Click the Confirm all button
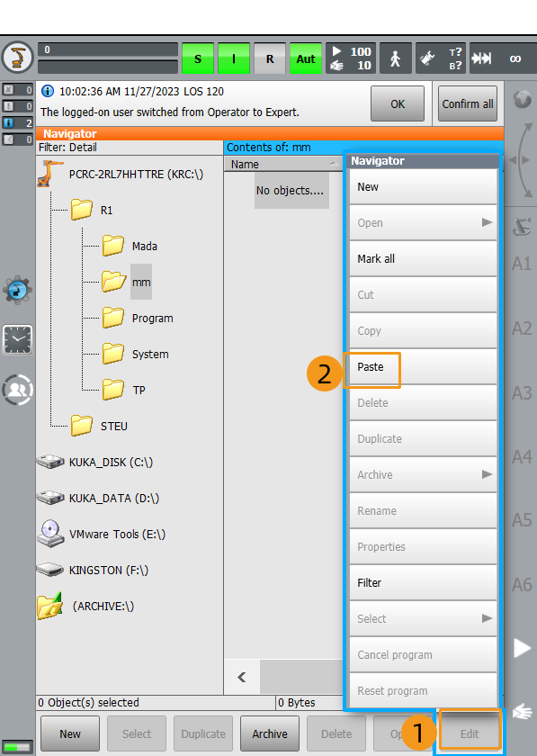The image size is (537, 756). click(x=468, y=103)
